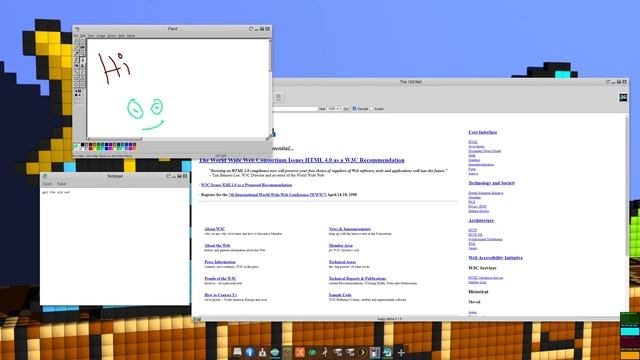Pick the white swatch in Paint's palette
Image resolution: width=640 pixels, height=360 pixels.
click(x=83, y=149)
